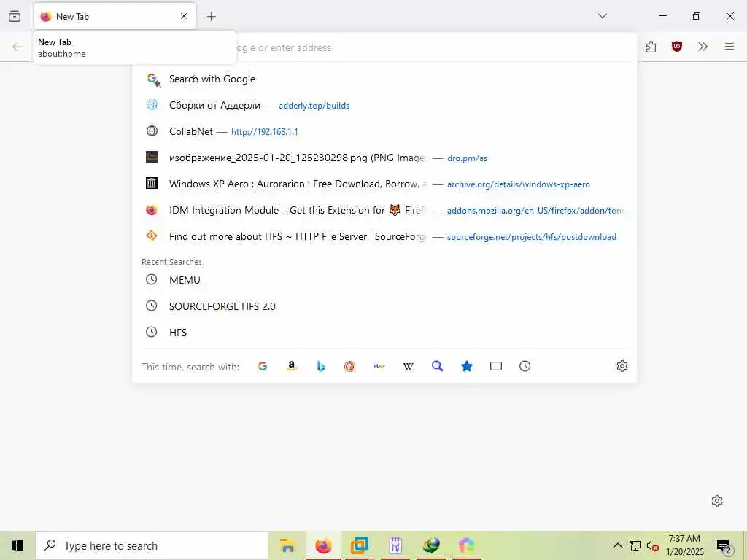Open the Extensions puzzle icon
747x560 pixels.
[x=651, y=47]
